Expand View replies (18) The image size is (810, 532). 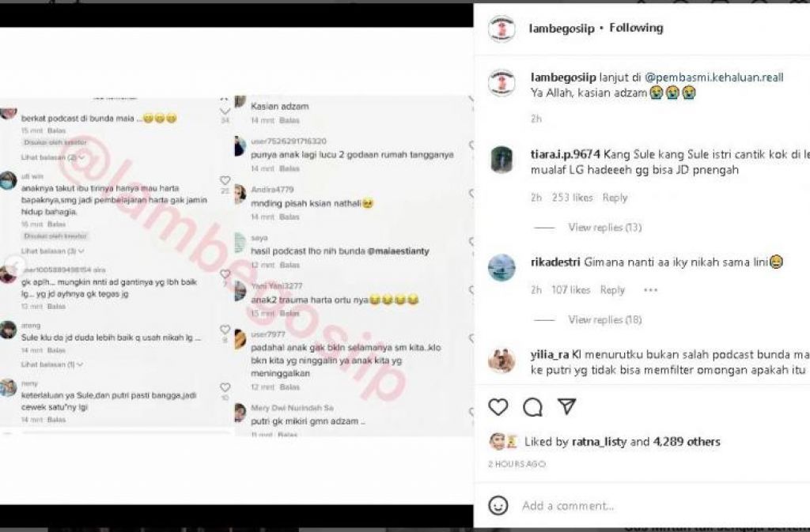(604, 319)
